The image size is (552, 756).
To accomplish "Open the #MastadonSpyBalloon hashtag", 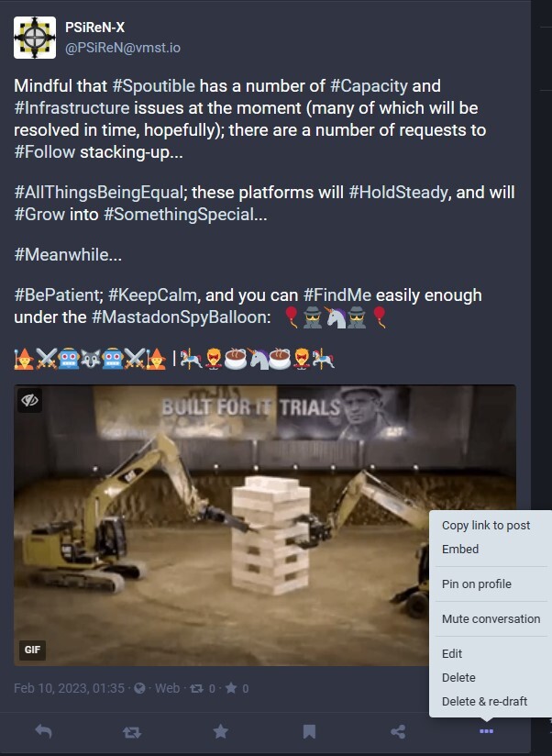I will coord(182,317).
